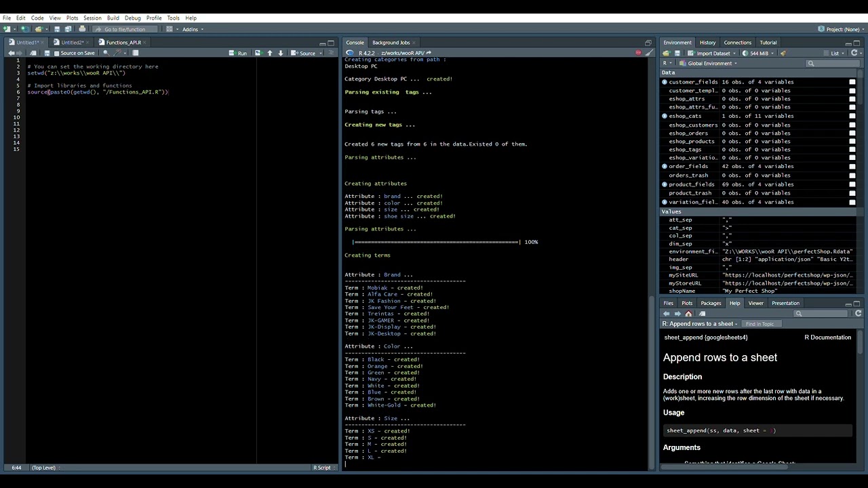Expand the variation_fields data object
868x488 pixels.
click(x=665, y=202)
